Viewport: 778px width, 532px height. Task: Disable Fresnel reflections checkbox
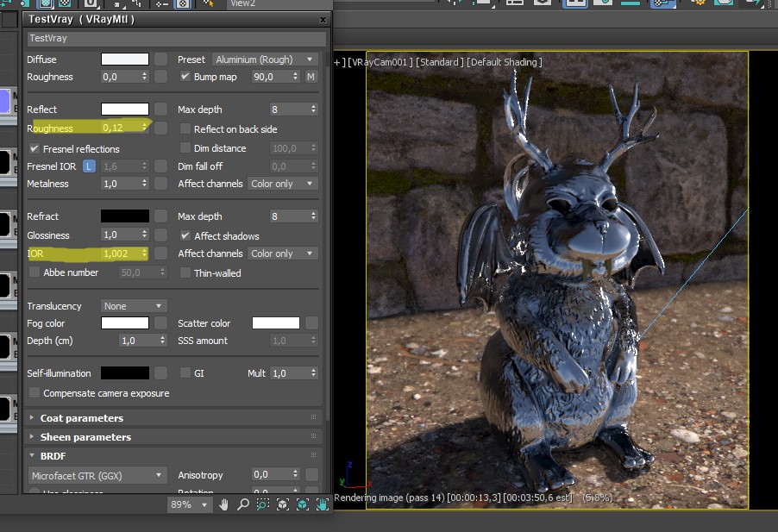[35, 149]
